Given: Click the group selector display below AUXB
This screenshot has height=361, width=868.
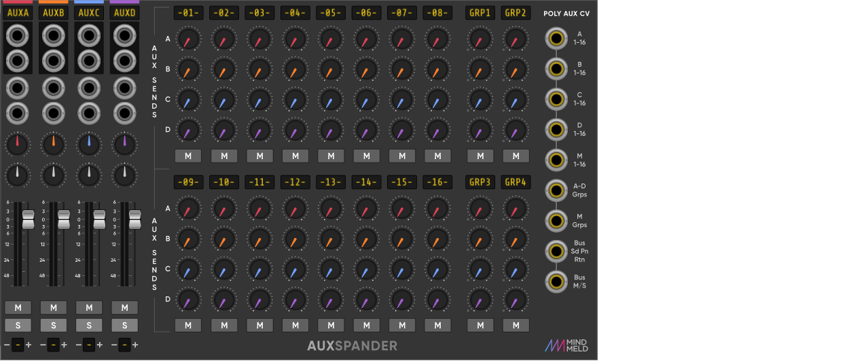Looking at the screenshot, I should coord(53,345).
